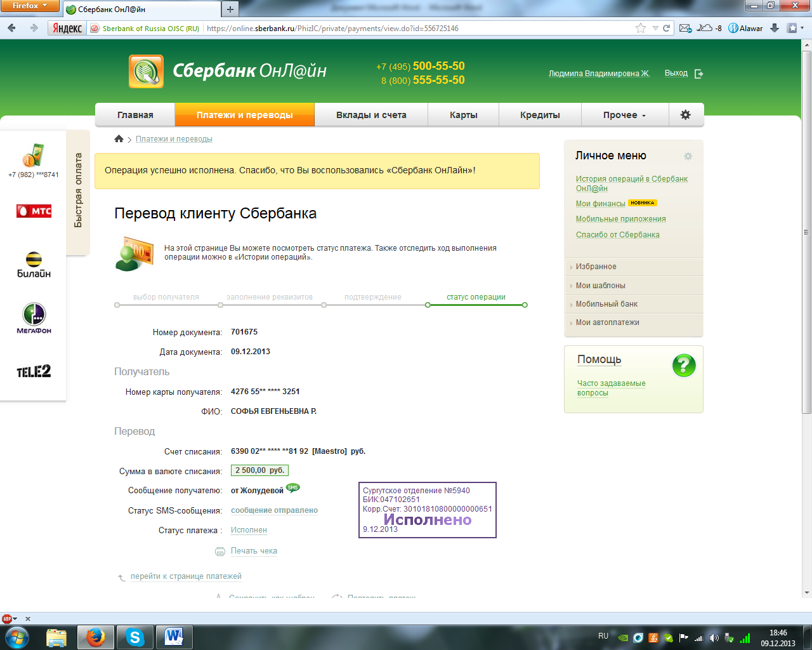Select the Платежи и переводы tab
The width and height of the screenshot is (812, 650).
245,115
